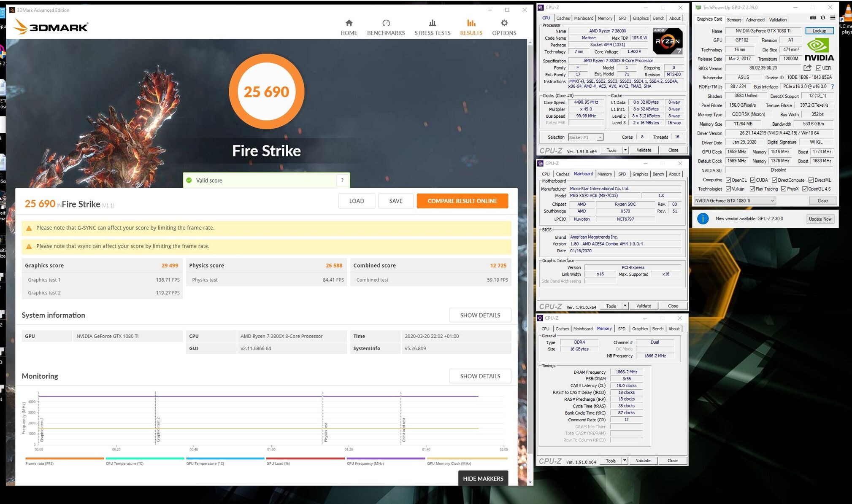Click the vsync warning triangle icon
The image size is (852, 504).
(x=29, y=246)
